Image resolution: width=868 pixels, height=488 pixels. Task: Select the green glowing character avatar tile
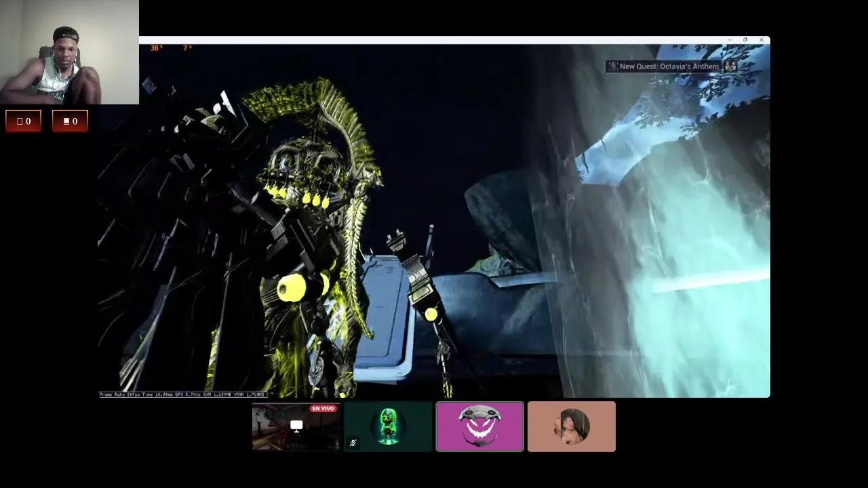388,426
